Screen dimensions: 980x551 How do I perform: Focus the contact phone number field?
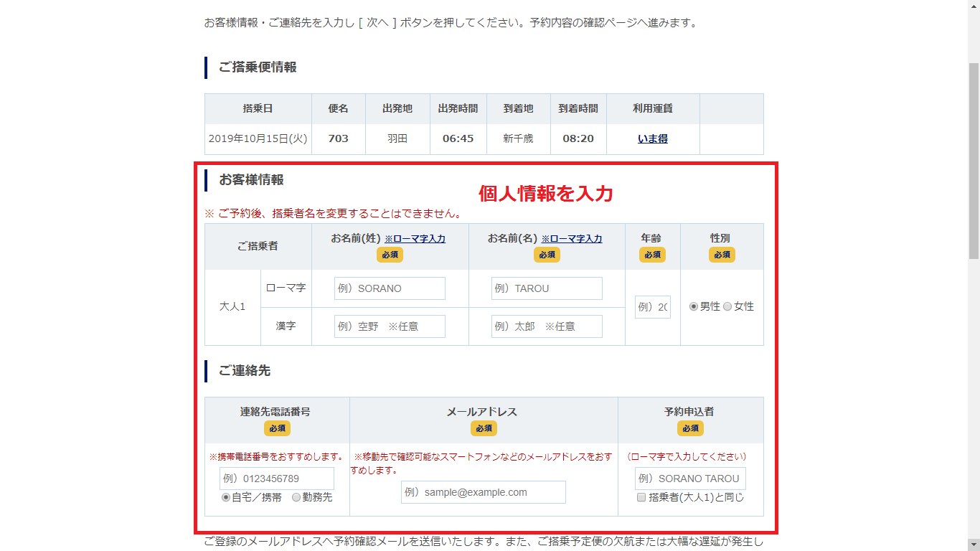tap(277, 479)
